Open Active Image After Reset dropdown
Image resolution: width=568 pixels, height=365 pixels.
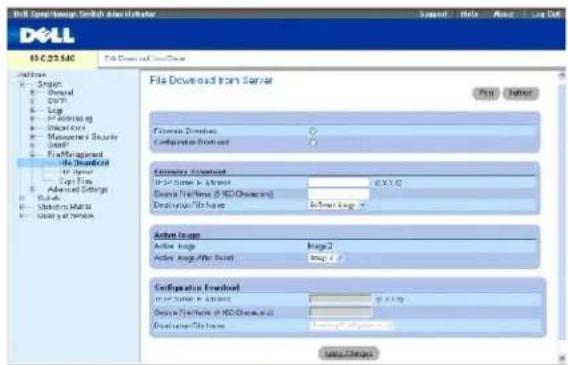pyautogui.click(x=325, y=258)
